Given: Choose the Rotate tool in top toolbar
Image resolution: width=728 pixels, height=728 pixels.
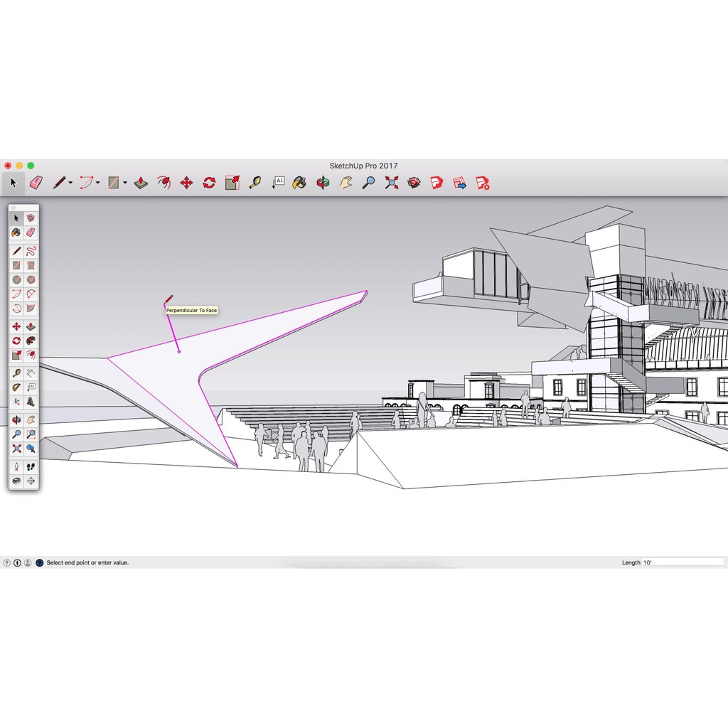Looking at the screenshot, I should tap(209, 183).
